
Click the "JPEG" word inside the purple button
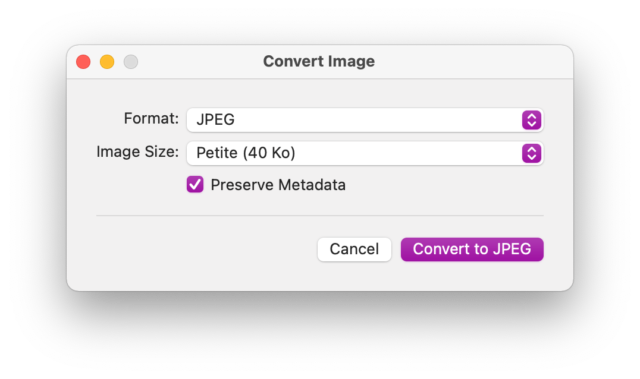click(512, 249)
